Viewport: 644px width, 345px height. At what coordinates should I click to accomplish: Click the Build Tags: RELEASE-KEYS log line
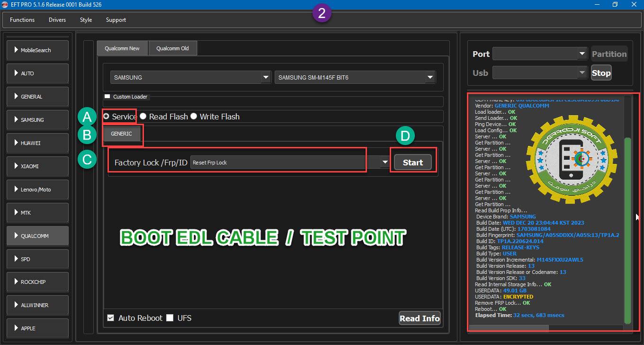(508, 247)
